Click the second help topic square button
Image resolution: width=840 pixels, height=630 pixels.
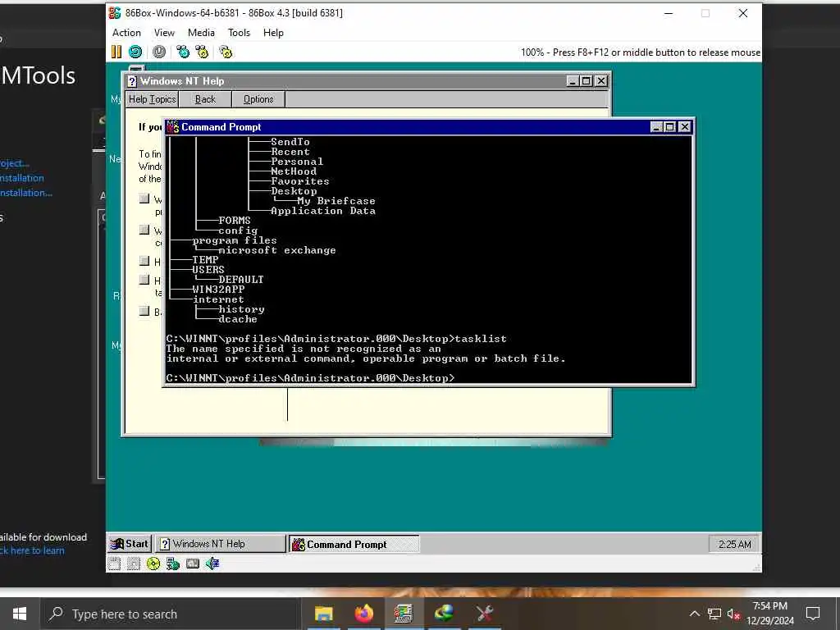(x=144, y=230)
